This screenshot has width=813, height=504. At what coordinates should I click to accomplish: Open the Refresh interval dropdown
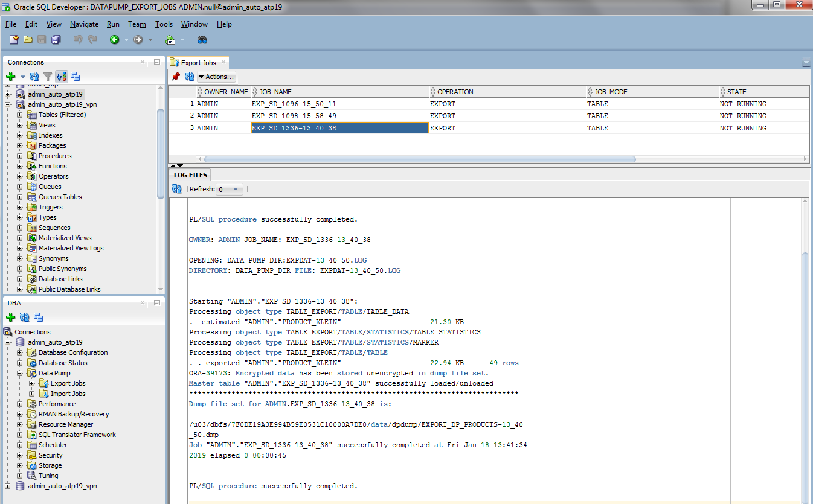tap(230, 190)
